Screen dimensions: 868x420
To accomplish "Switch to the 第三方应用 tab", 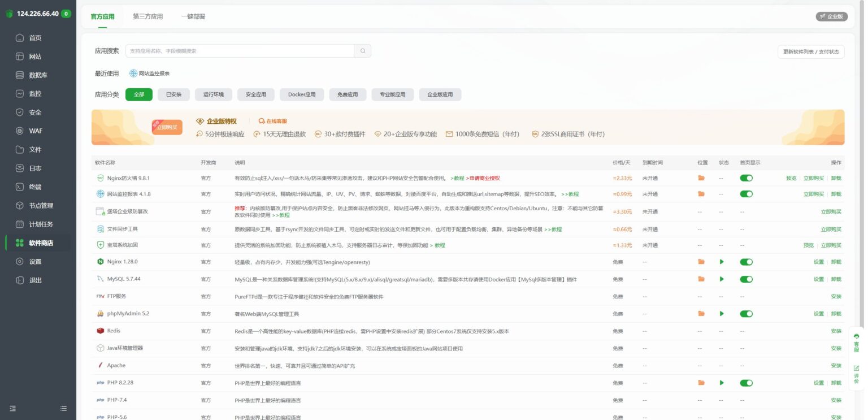I will [147, 16].
